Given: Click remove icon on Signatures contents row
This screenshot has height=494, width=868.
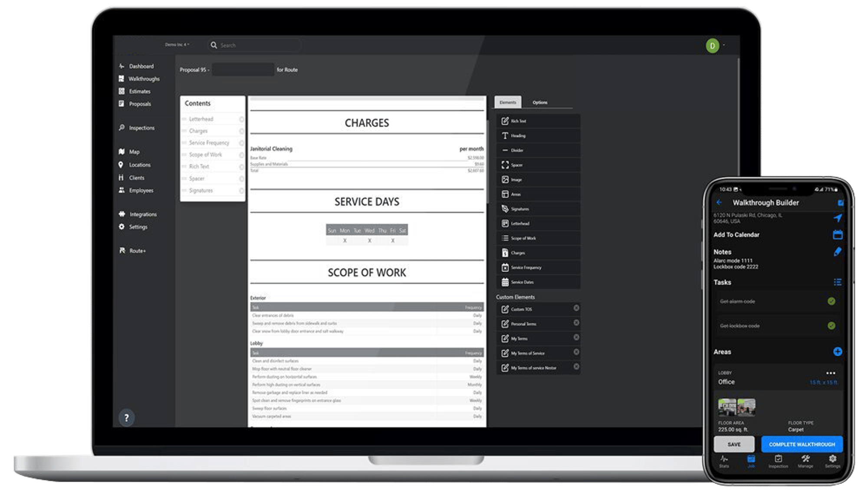Looking at the screenshot, I should tap(241, 191).
